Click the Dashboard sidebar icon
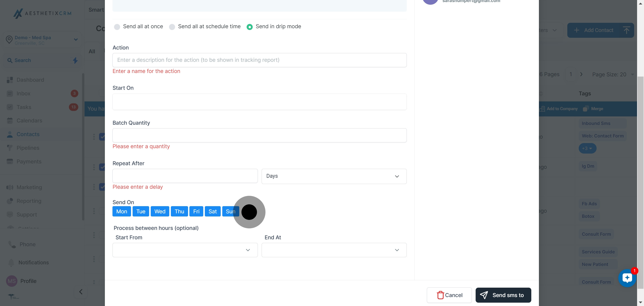The height and width of the screenshot is (306, 644). (10, 80)
